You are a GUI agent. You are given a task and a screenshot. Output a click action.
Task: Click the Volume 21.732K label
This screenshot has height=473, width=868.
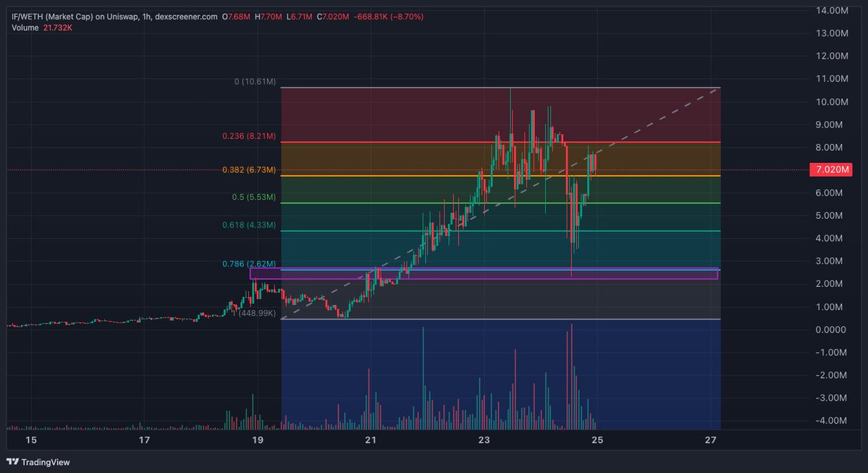pyautogui.click(x=42, y=28)
